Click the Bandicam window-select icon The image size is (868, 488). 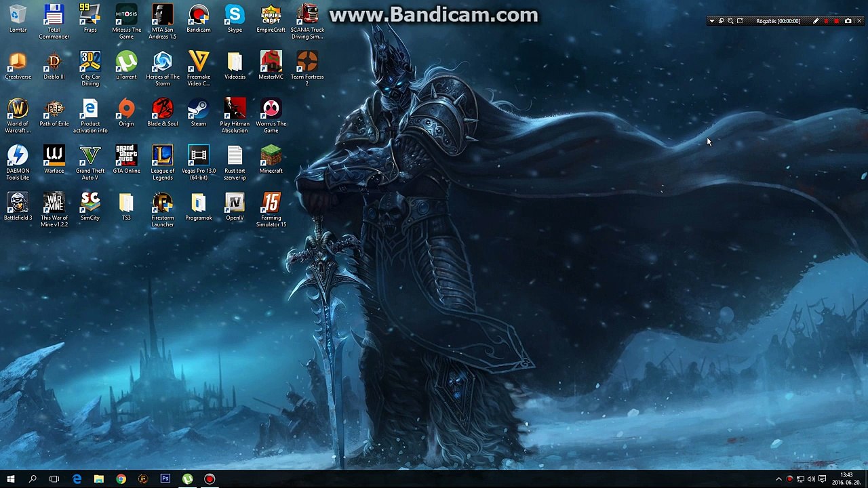pos(721,21)
